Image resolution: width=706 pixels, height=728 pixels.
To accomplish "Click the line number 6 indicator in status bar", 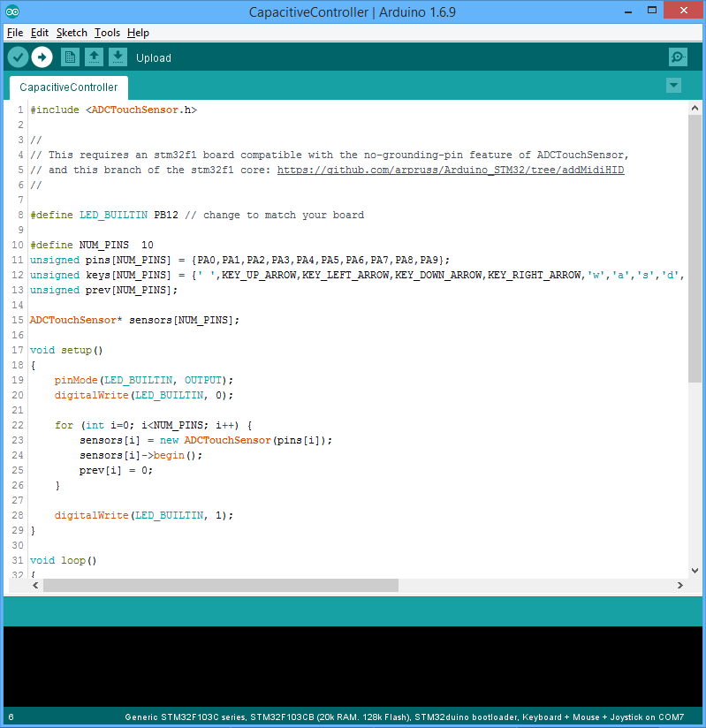I will (11, 717).
